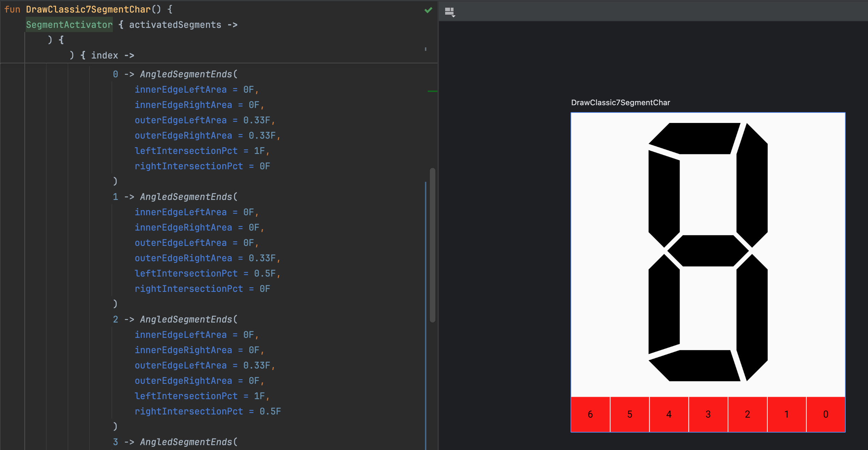Click outerEdgeLeftArea = 0.33F in case 2

coord(203,365)
